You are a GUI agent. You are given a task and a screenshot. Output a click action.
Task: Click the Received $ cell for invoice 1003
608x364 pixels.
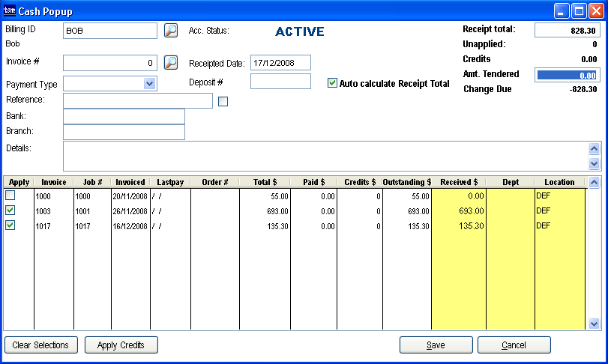coord(458,211)
